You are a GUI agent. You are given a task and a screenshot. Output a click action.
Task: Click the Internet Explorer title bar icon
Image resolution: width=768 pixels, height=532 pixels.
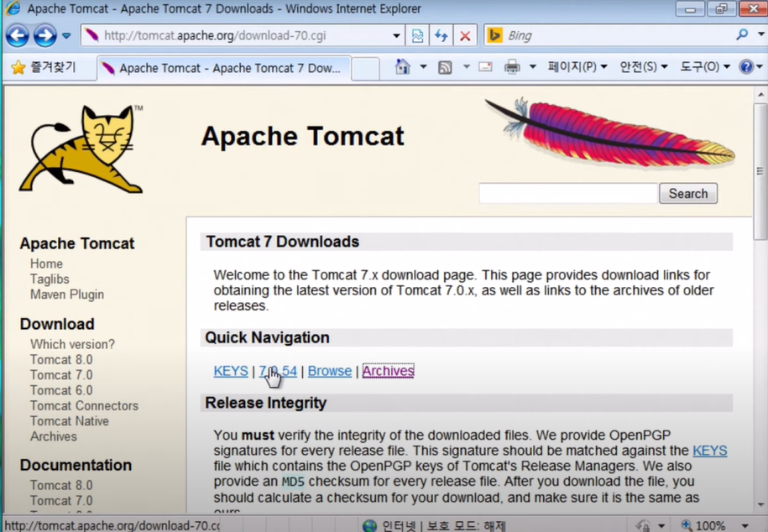[13, 8]
